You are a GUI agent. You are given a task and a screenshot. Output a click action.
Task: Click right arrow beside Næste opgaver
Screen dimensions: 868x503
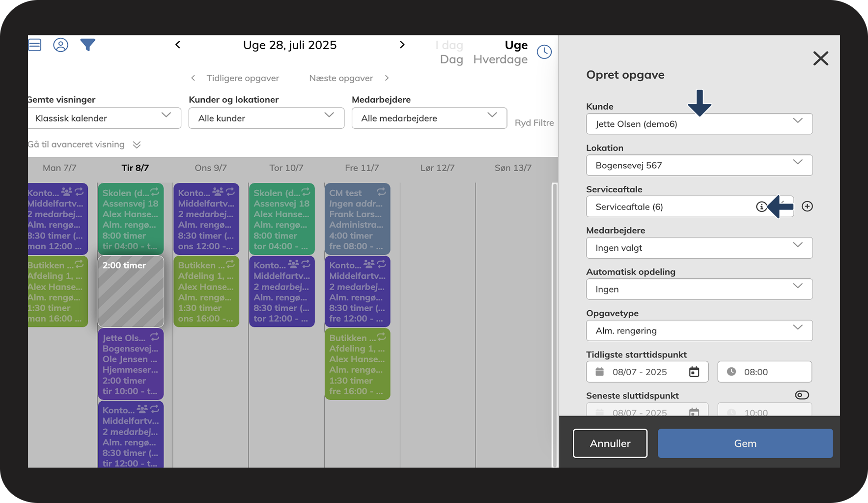coord(387,78)
